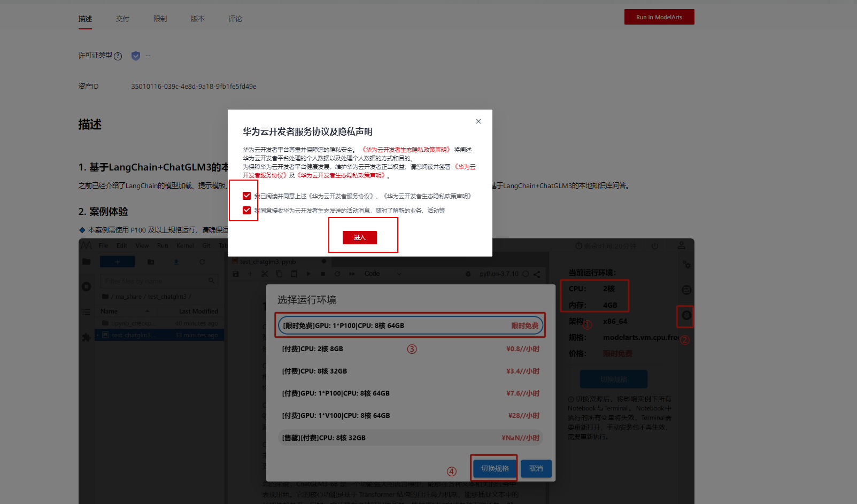857x504 pixels.
Task: Select the asset ID 35010116-039c-4e8d-9a18-9fb1fe5fd49e
Action: click(x=194, y=87)
